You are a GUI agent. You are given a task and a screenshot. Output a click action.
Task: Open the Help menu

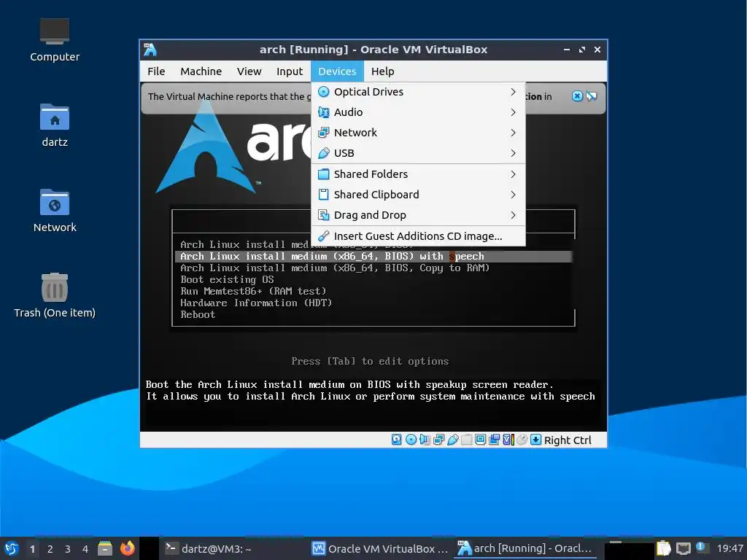[382, 71]
